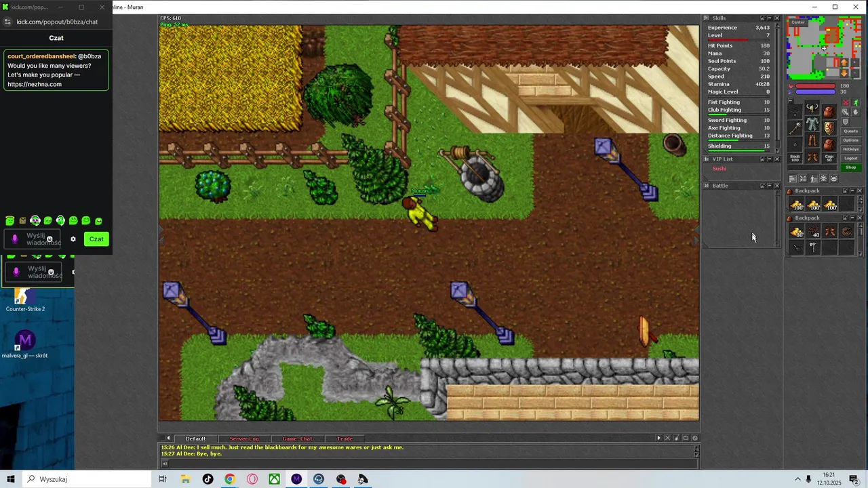Minimize the Battle panel

click(769, 186)
